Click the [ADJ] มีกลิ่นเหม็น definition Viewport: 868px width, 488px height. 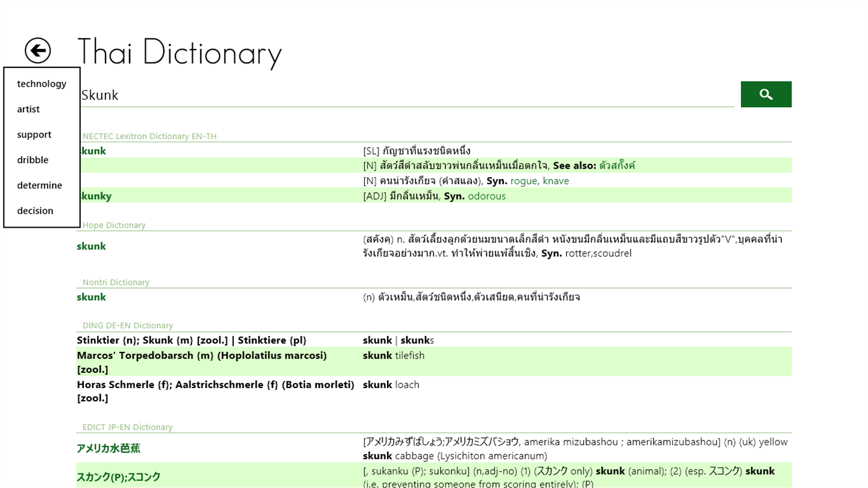pos(402,196)
